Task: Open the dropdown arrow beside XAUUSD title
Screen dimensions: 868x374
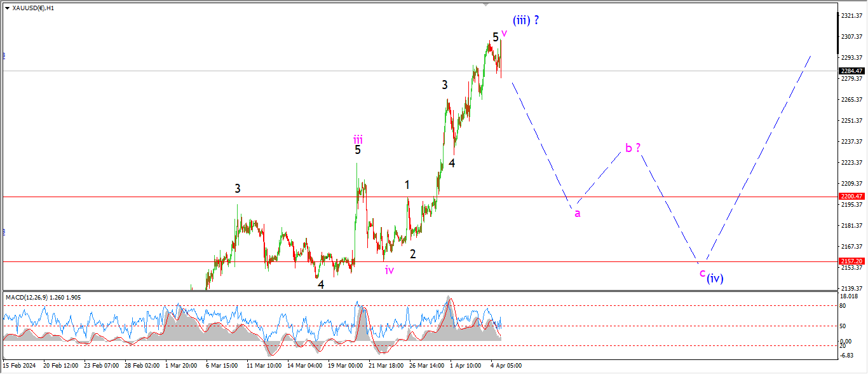Action: (x=7, y=8)
